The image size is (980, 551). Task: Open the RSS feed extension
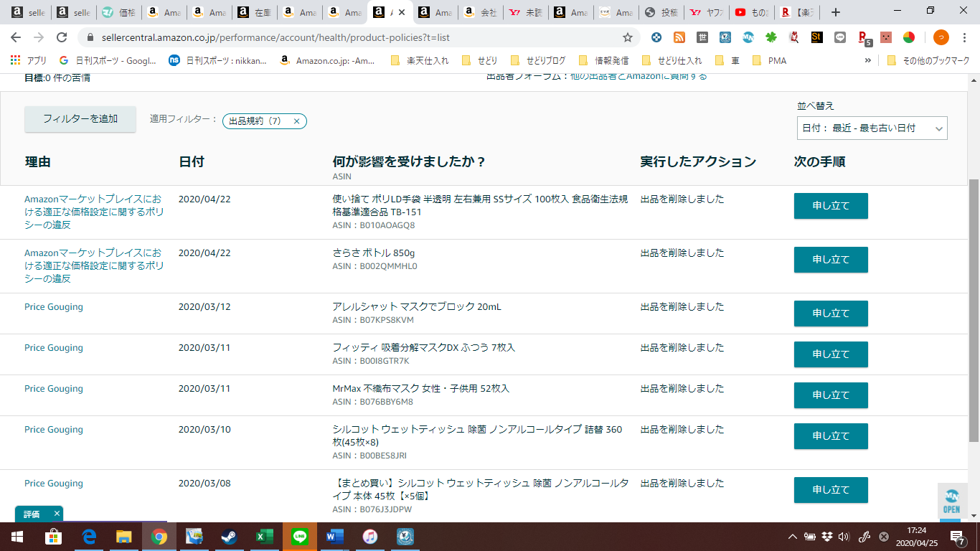679,37
